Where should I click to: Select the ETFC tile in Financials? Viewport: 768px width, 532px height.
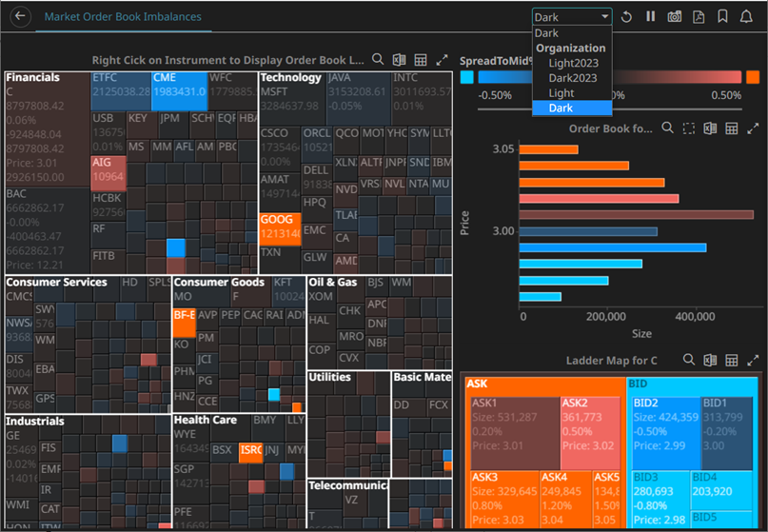(121, 91)
